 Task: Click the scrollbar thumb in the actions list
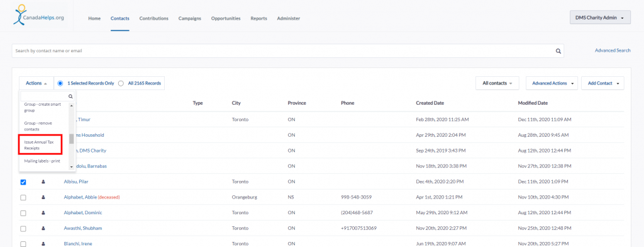72,139
